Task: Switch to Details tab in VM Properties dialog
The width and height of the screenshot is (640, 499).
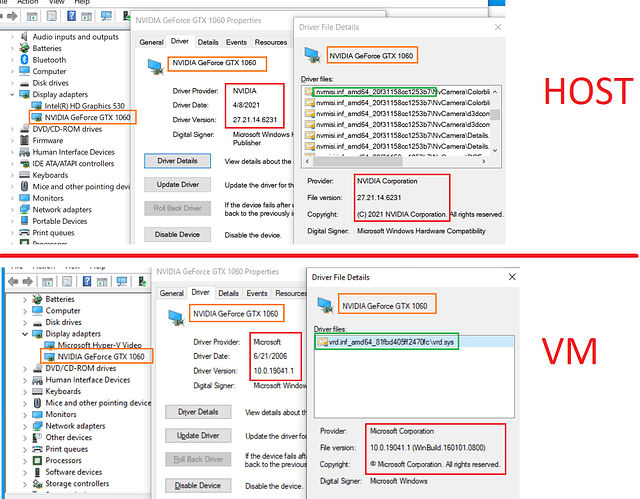Action: 229,293
